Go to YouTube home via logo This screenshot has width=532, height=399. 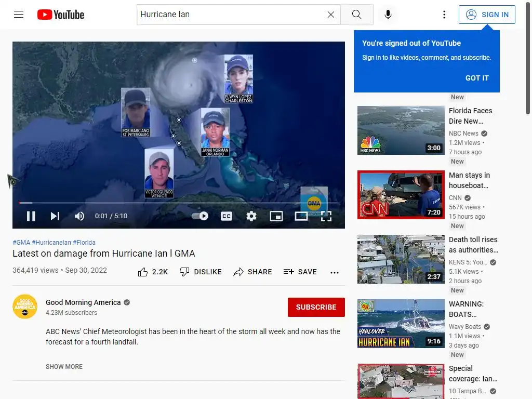61,15
